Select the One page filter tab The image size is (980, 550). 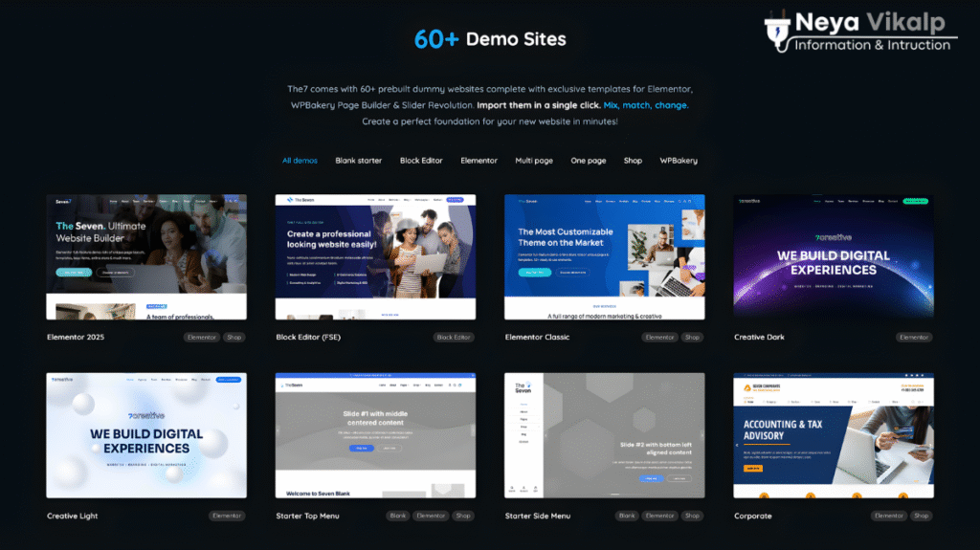589,161
